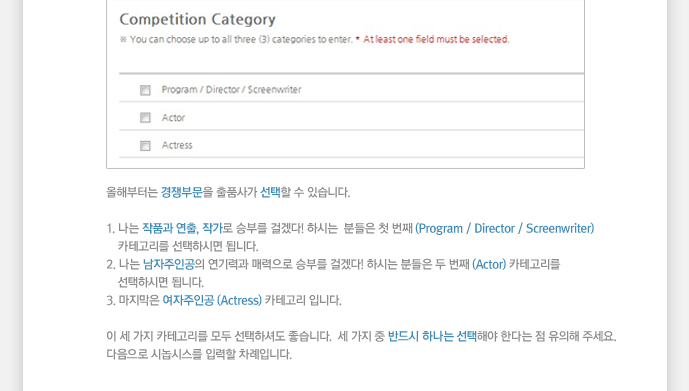Click the Program / Director / Screenwriter row label
689x391 pixels.
(231, 90)
